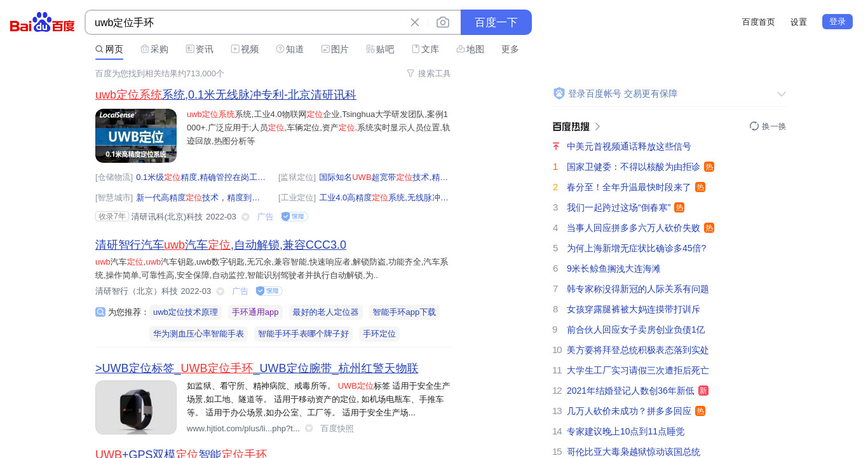Image resolution: width=868 pixels, height=458 pixels.
Task: Switch to the 文库 tab
Action: click(x=425, y=49)
